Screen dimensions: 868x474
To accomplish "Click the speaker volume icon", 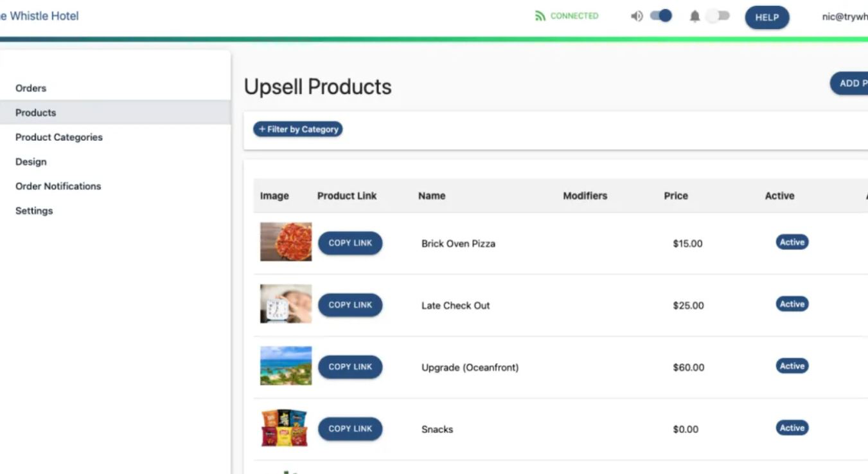I will point(636,15).
